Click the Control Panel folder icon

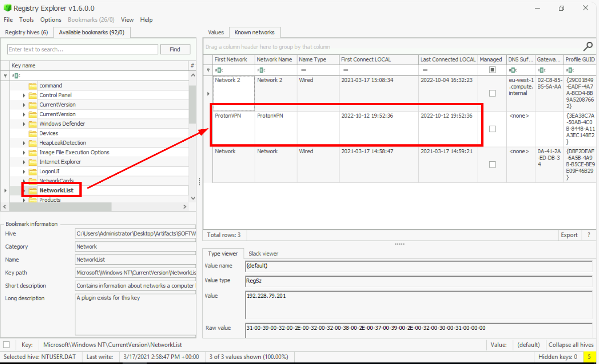click(33, 95)
